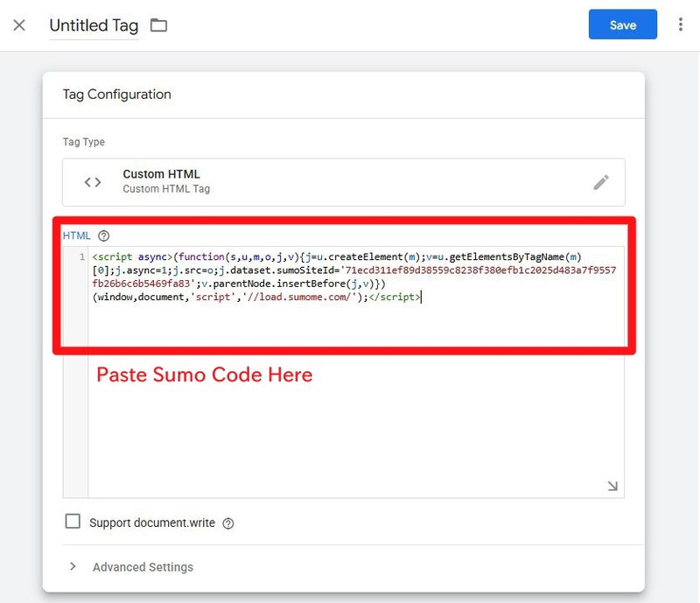Place cursor in the sumome script code
This screenshot has height=603, width=700.
(x=350, y=270)
